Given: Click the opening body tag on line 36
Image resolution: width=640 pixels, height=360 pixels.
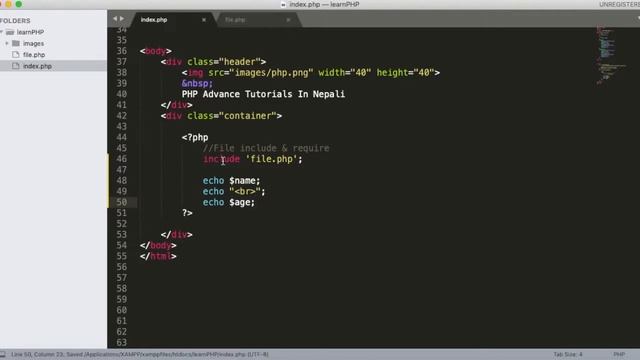Looking at the screenshot, I should point(156,51).
